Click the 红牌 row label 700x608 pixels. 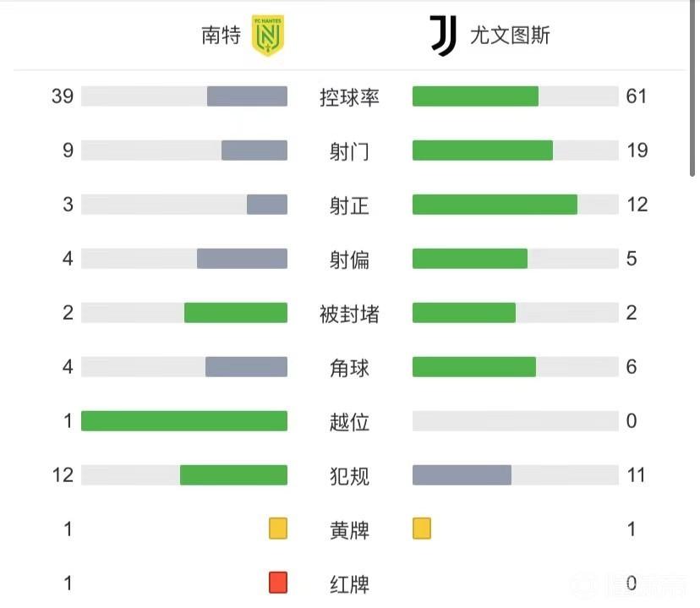[x=349, y=583]
